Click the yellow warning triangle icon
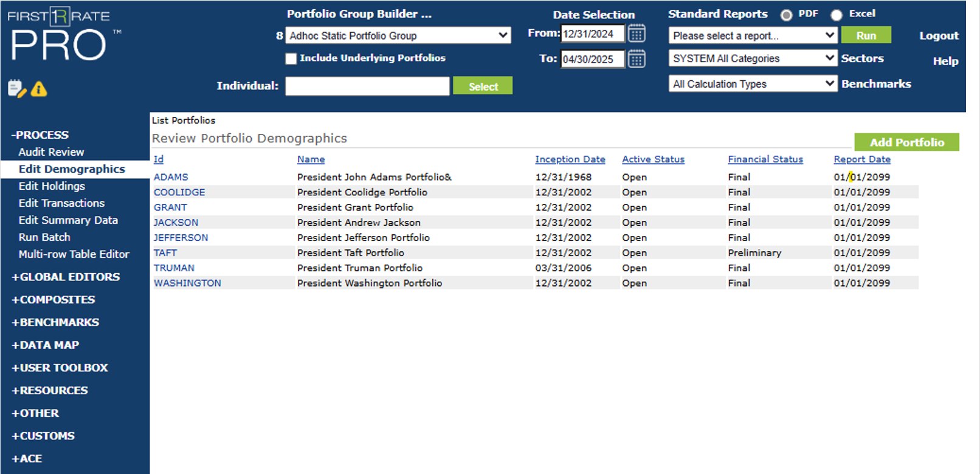Viewport: 980px width, 474px height. 39,89
